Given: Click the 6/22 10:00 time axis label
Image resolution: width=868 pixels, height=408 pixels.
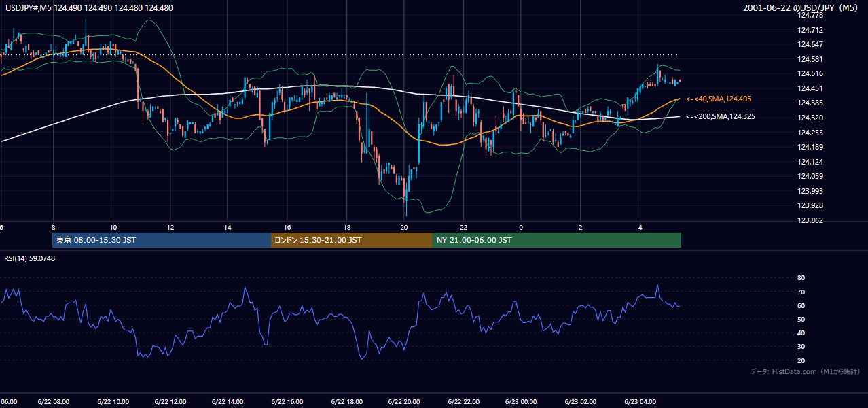Looking at the screenshot, I should click(112, 402).
